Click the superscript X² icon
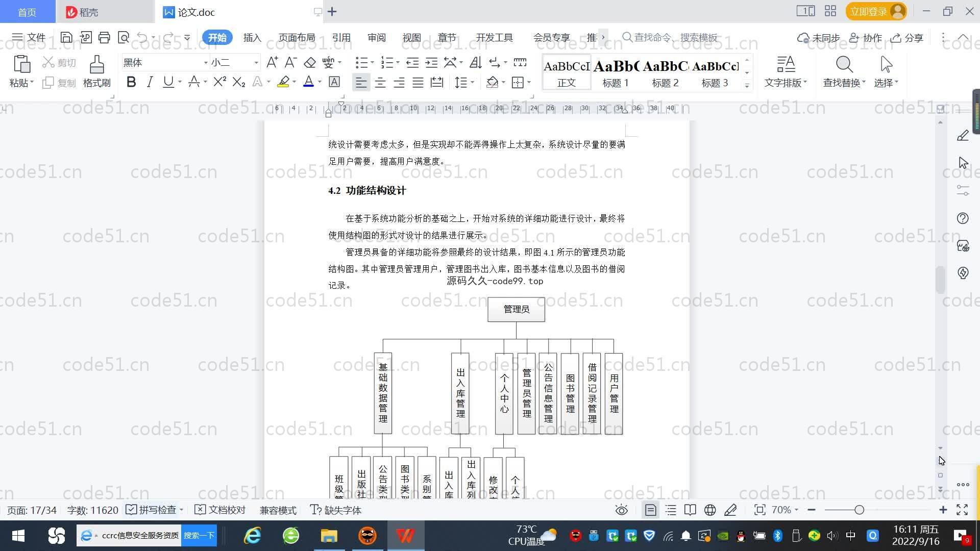Screen dimensions: 980x551 tap(219, 82)
